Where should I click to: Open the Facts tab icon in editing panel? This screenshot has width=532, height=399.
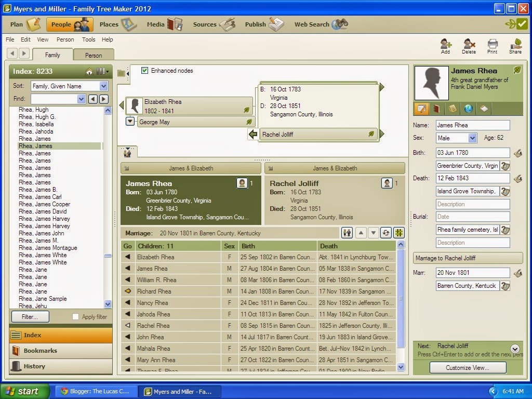pos(421,109)
